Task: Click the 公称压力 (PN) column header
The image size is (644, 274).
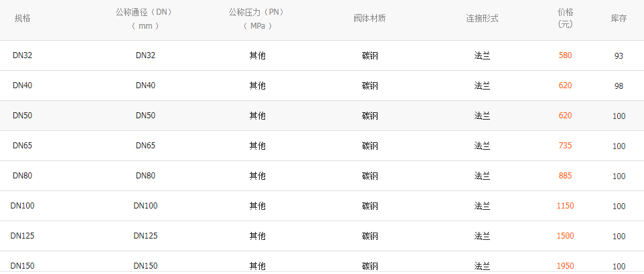Action: (x=257, y=19)
